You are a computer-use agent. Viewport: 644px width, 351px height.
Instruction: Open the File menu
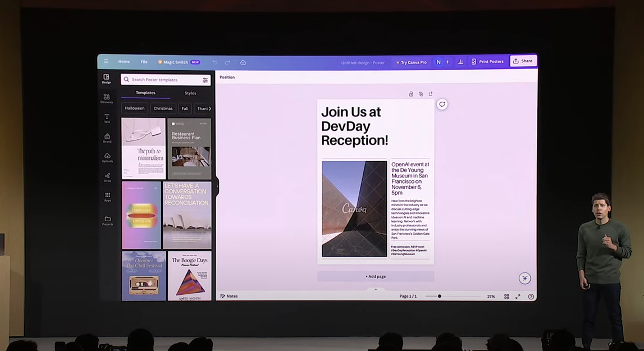[144, 62]
